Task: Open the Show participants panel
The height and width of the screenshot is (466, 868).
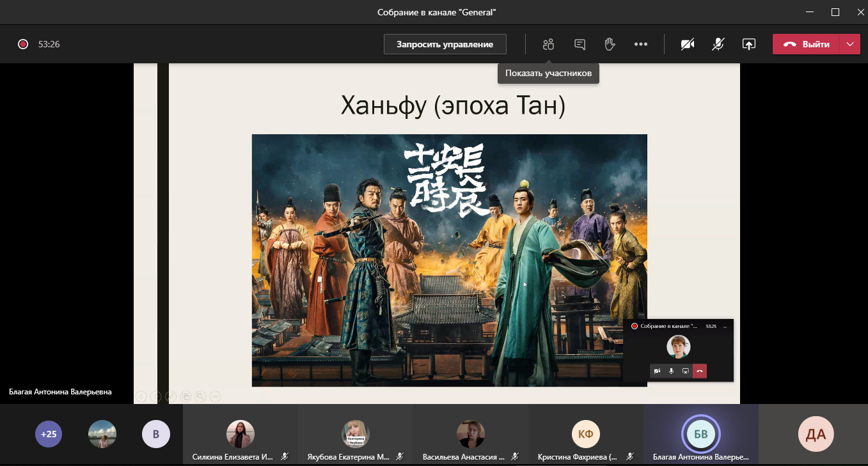Action: (x=548, y=44)
